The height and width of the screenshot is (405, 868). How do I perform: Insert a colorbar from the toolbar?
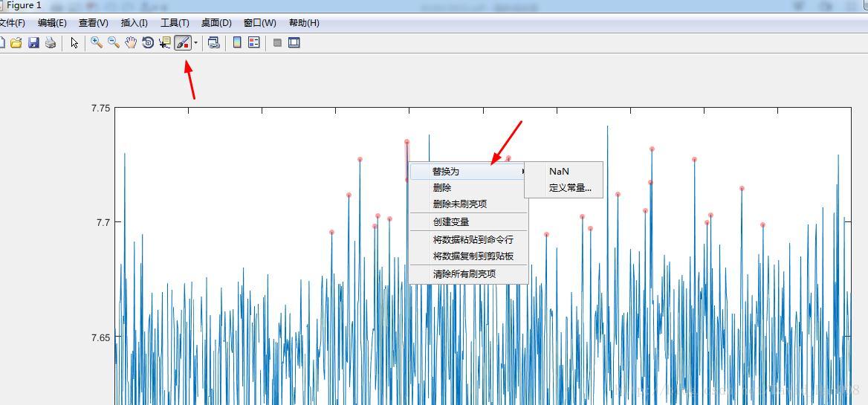[x=238, y=42]
